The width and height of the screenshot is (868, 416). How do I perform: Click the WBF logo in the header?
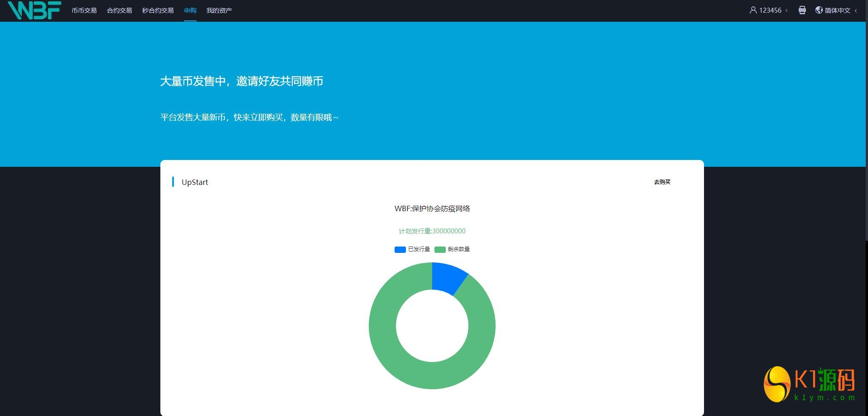coord(34,10)
